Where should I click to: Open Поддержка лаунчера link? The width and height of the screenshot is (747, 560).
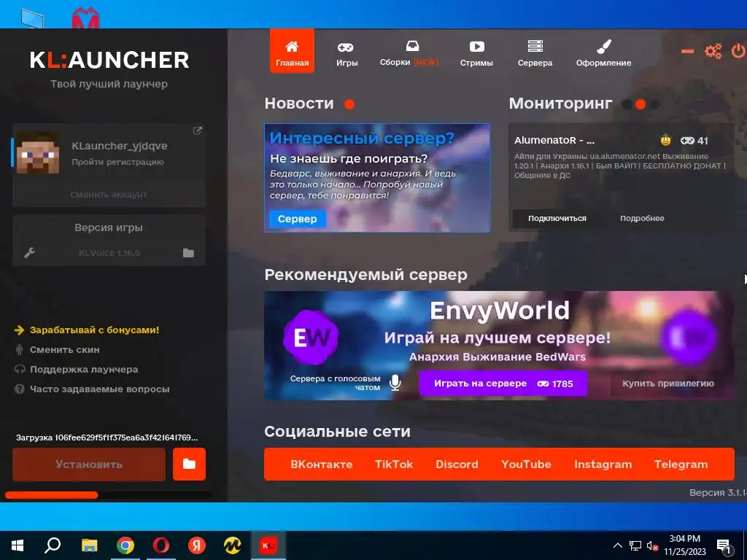pos(84,369)
